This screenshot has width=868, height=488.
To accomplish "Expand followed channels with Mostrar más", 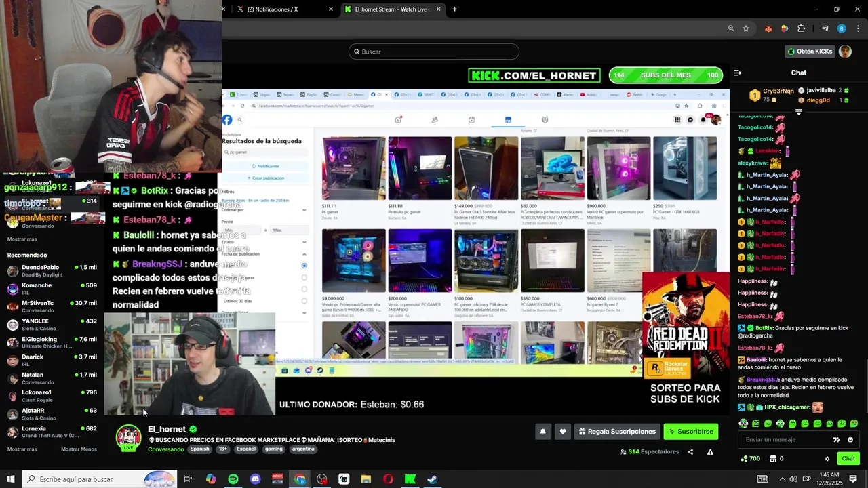I will (22, 239).
